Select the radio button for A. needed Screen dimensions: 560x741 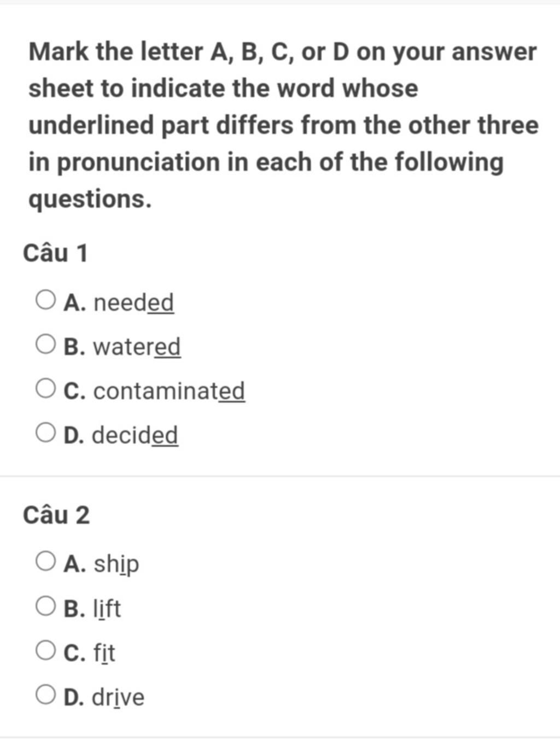pyautogui.click(x=45, y=300)
